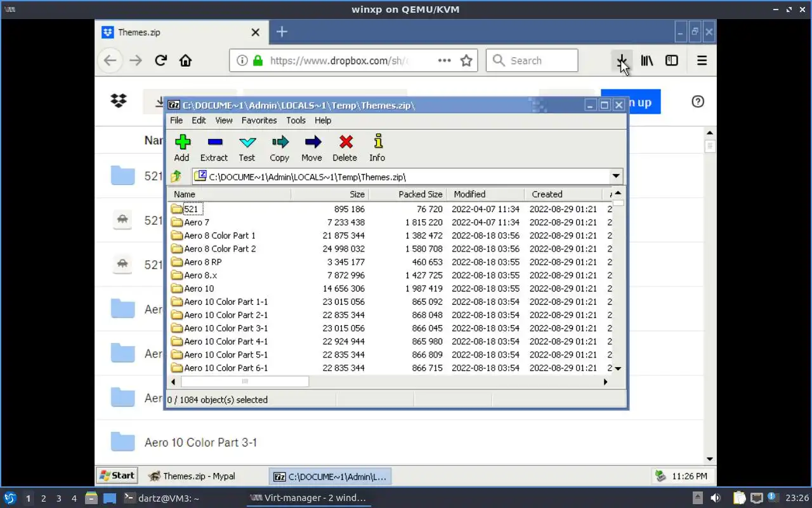Click the Copy toolbar icon
Image resolution: width=812 pixels, height=508 pixels.
[x=279, y=148]
